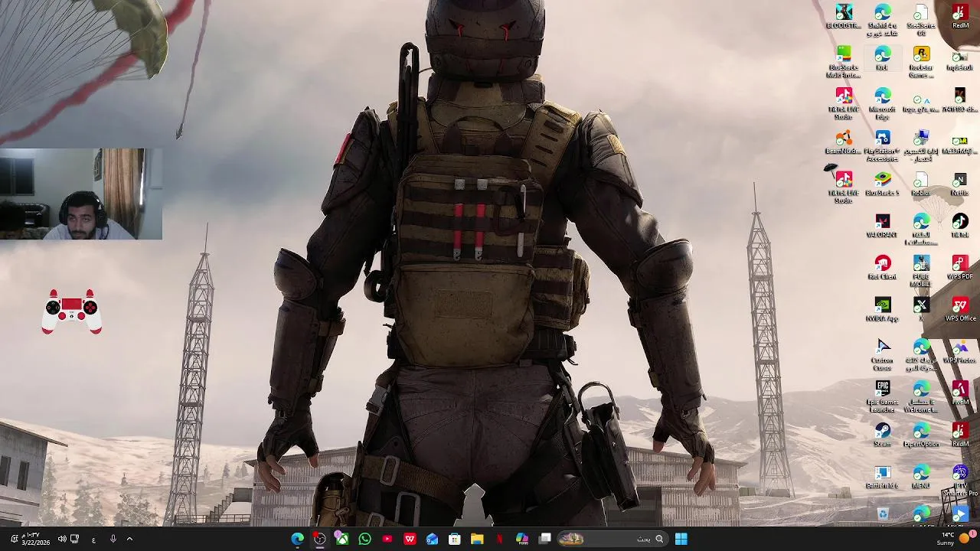Launch the Steam desktop shortcut

click(882, 435)
